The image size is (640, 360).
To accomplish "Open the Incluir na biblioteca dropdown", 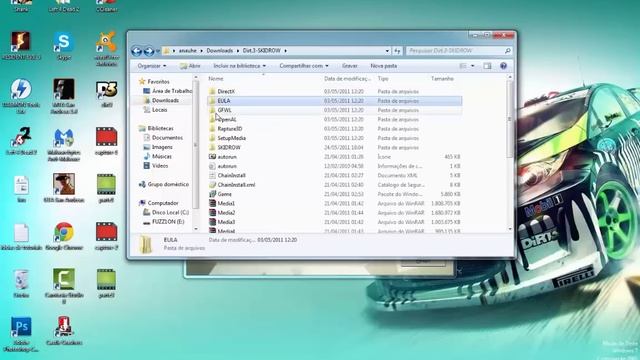I will [240, 66].
